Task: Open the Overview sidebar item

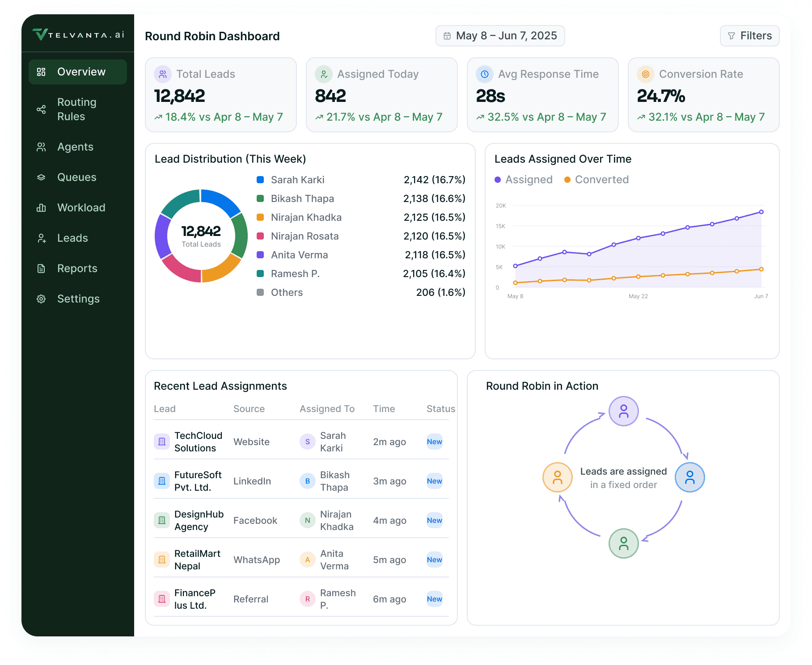Action: pyautogui.click(x=78, y=72)
